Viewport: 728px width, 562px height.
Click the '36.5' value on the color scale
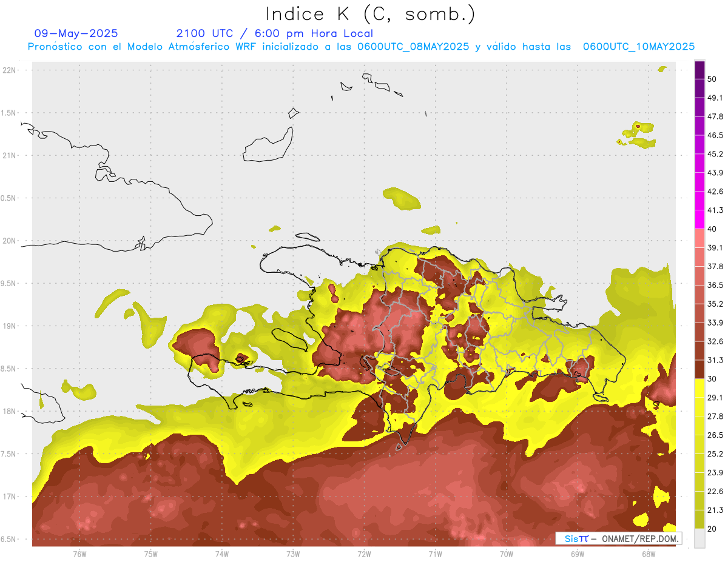(715, 286)
